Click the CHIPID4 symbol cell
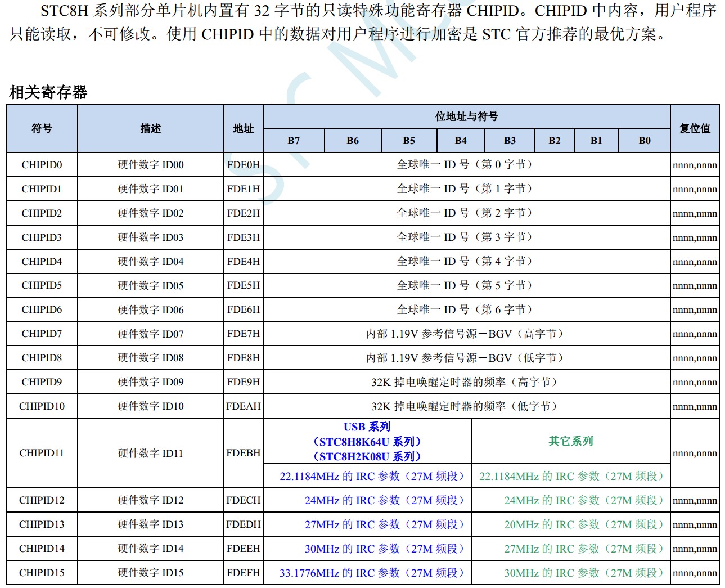This screenshot has height=588, width=725. coord(42,262)
